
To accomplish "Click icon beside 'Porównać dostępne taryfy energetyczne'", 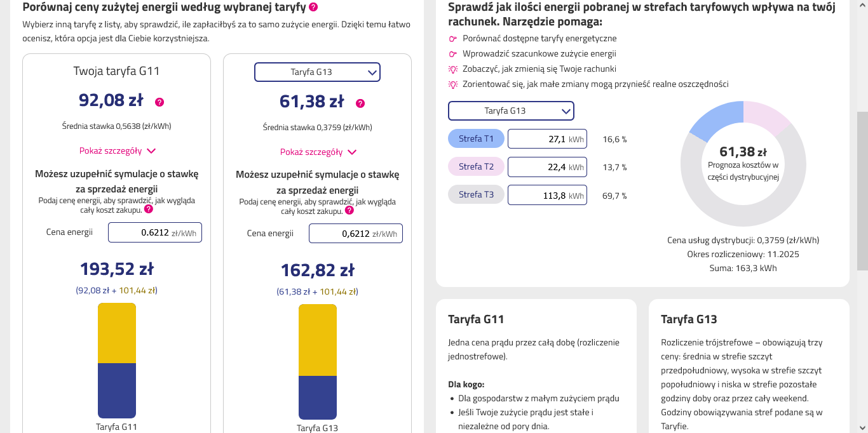I will click(453, 39).
